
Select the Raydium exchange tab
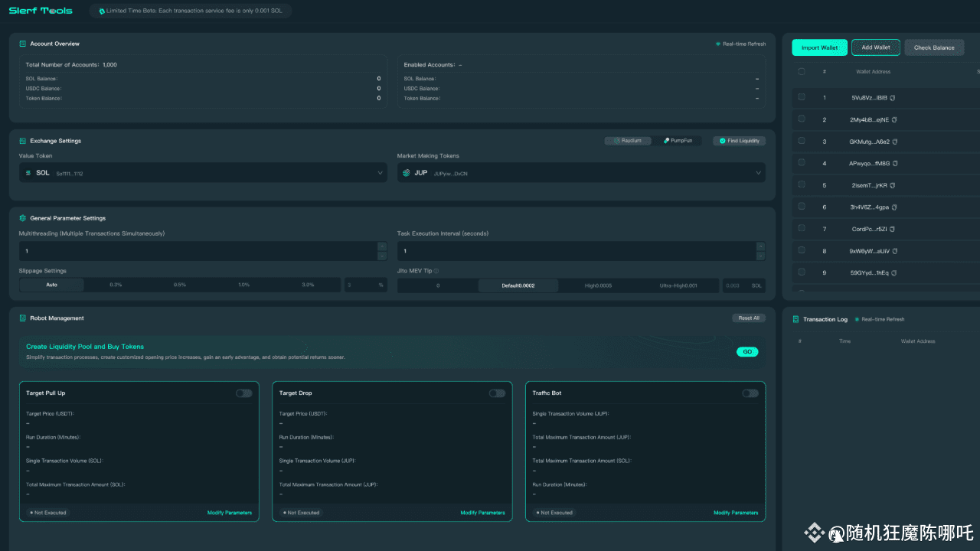[x=628, y=141]
